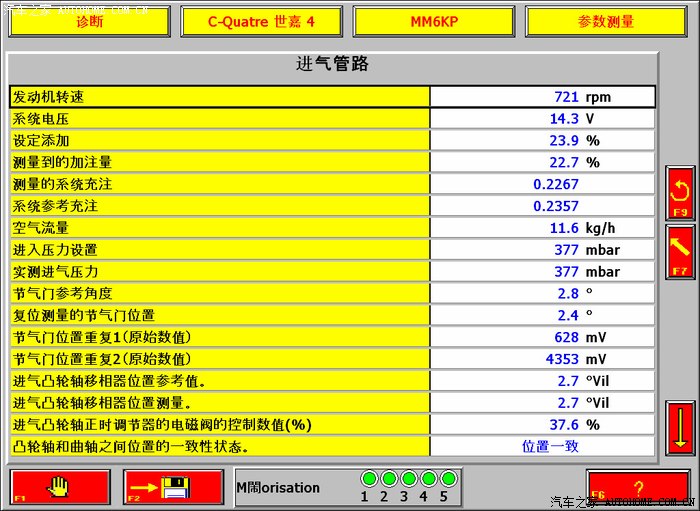700x511 pixels.
Task: Click the F2 save-to-floppy button
Action: (x=173, y=487)
